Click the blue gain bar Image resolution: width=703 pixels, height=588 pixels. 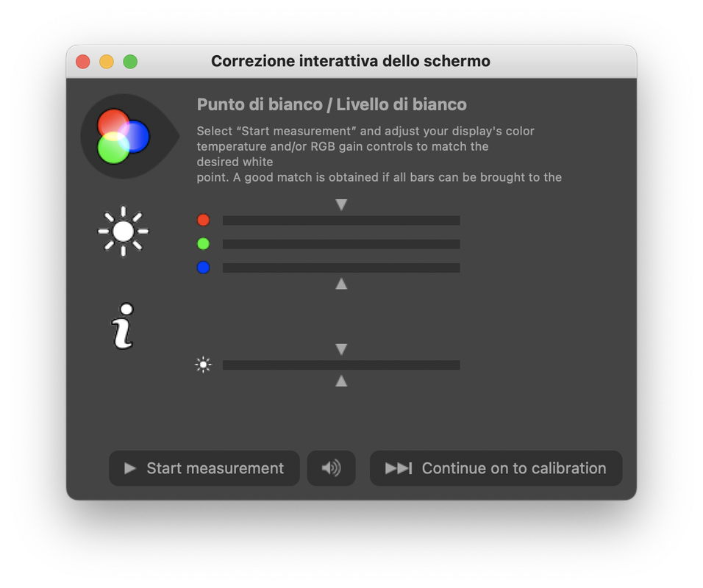341,268
